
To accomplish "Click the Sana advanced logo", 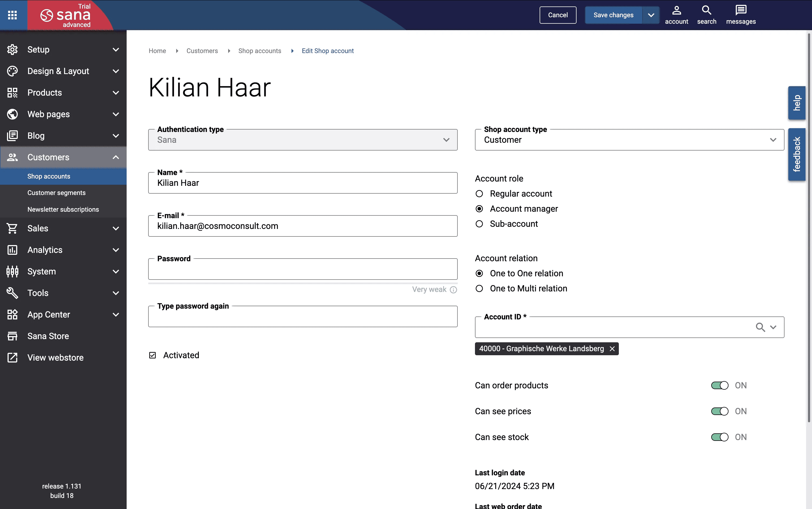I will (x=66, y=16).
